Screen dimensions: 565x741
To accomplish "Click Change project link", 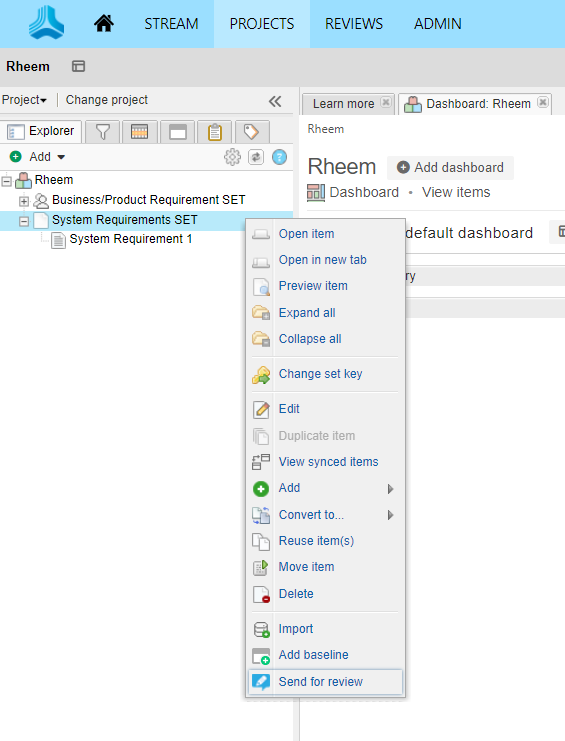I will pos(107,100).
